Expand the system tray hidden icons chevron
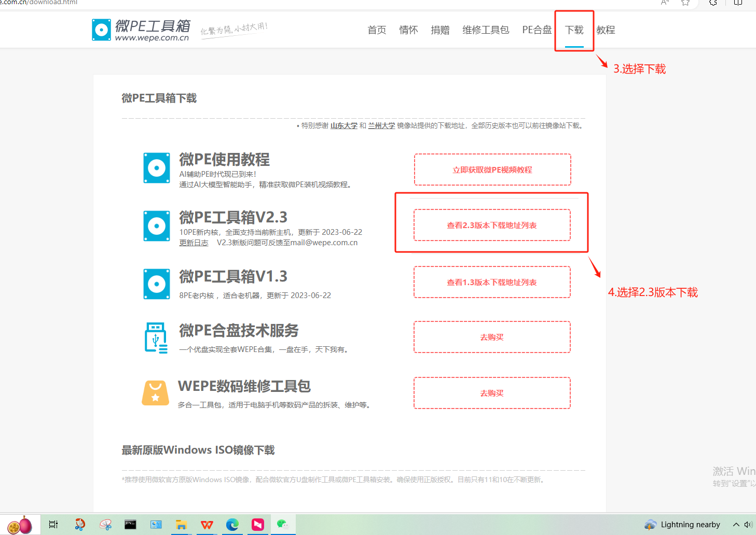The height and width of the screenshot is (535, 756). click(736, 525)
